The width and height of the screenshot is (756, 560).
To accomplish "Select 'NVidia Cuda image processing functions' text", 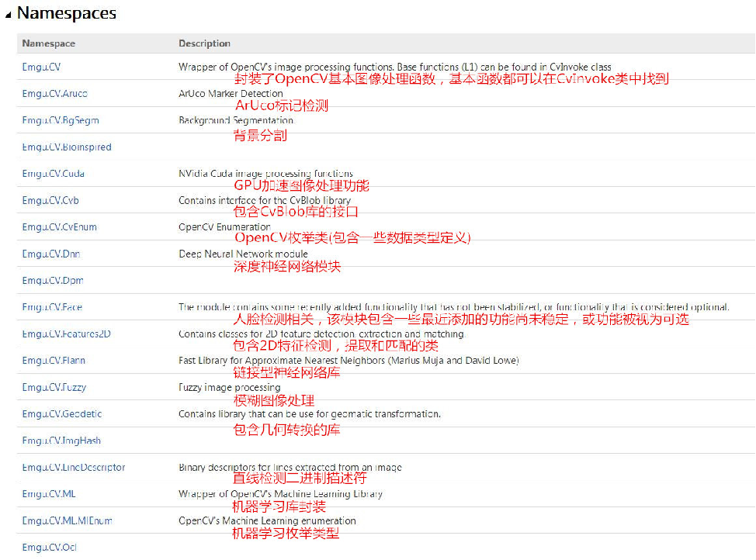I will 265,174.
